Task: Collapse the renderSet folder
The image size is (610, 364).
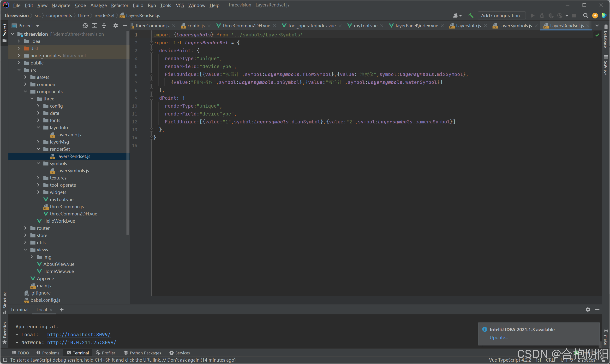Action: 39,149
